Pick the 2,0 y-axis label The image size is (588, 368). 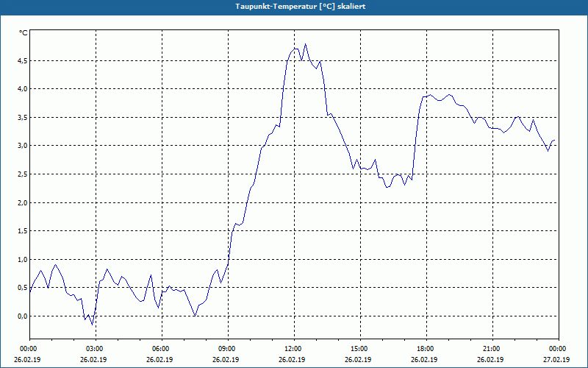click(22, 203)
